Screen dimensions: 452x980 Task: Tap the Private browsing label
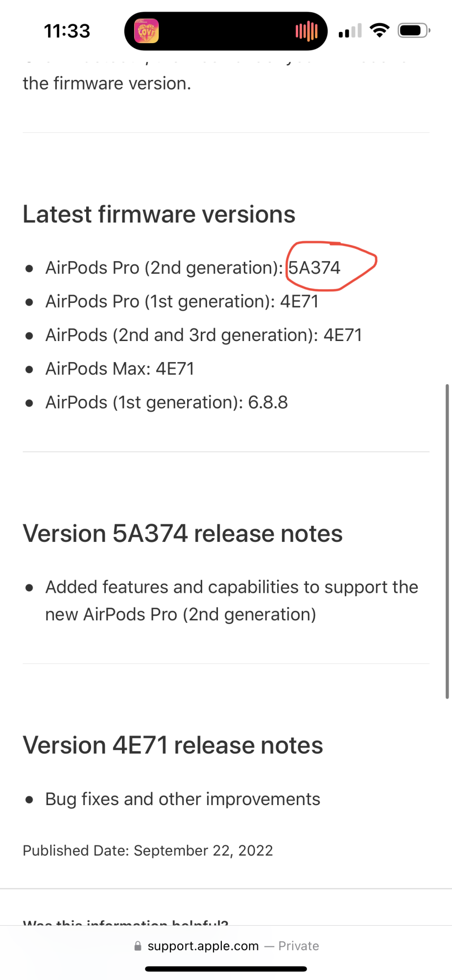click(298, 946)
